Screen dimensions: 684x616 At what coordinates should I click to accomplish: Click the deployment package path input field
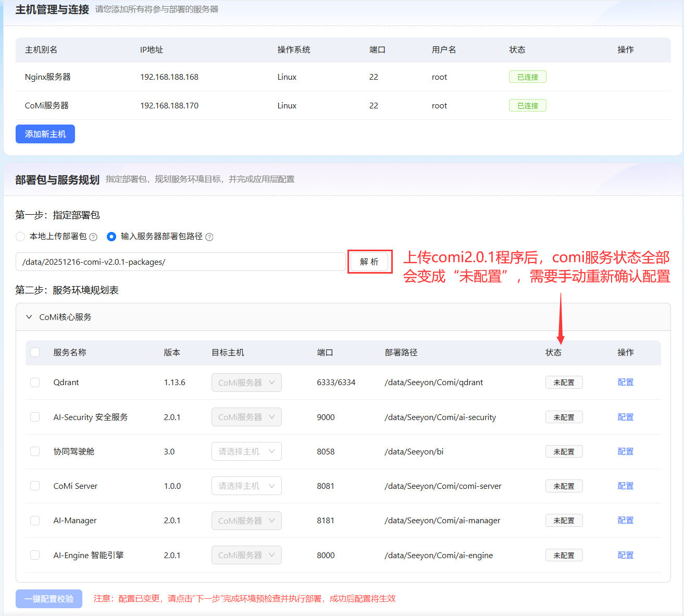coord(180,262)
